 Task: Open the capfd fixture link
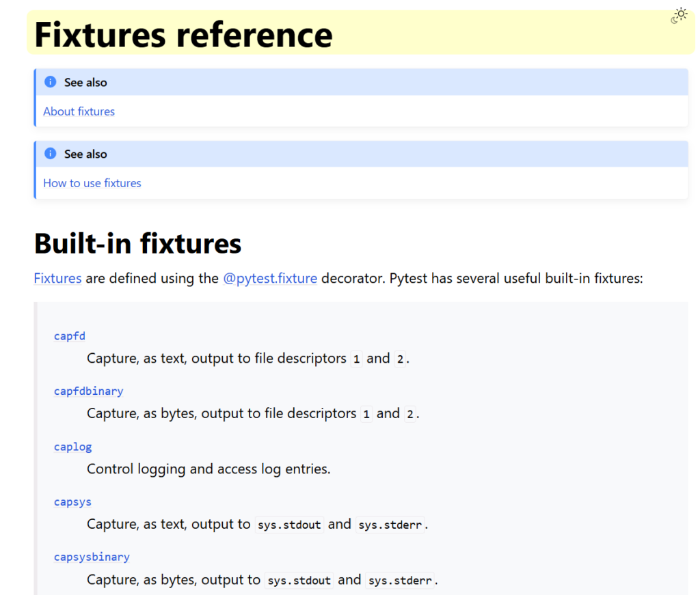tap(70, 336)
